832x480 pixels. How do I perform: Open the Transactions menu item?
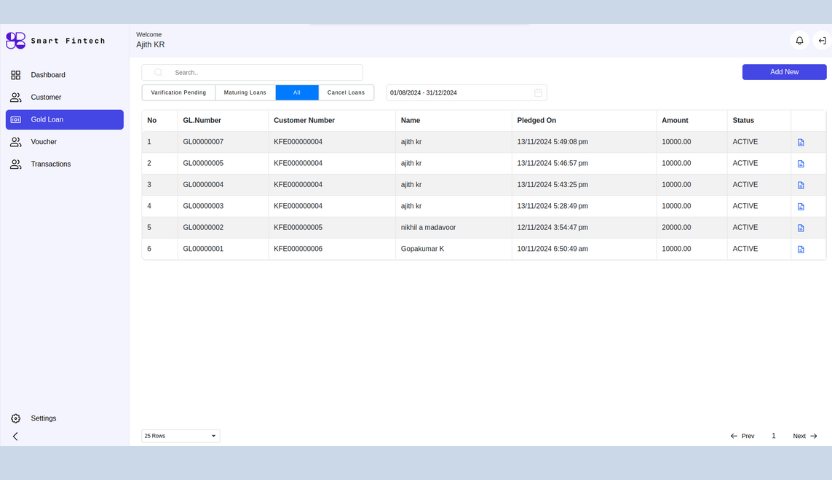65,164
